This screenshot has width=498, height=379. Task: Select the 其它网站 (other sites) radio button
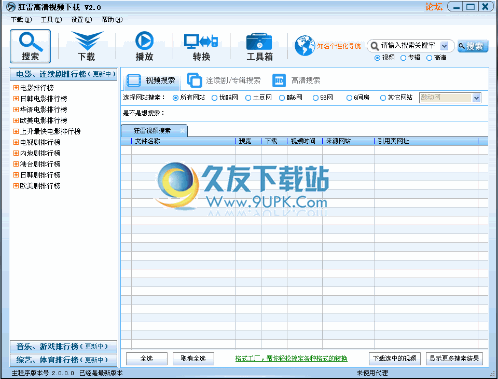[x=383, y=98]
